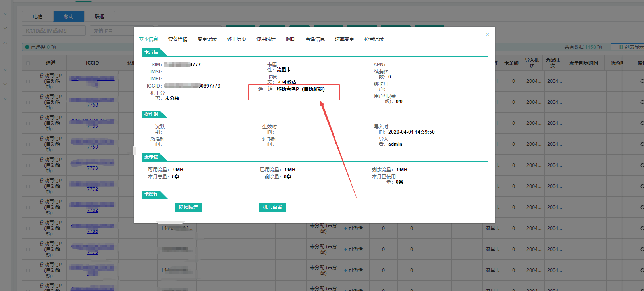644x291 pixels.
Task: Tick the checkbox in the row with ICCID 7786
Action: (28, 228)
